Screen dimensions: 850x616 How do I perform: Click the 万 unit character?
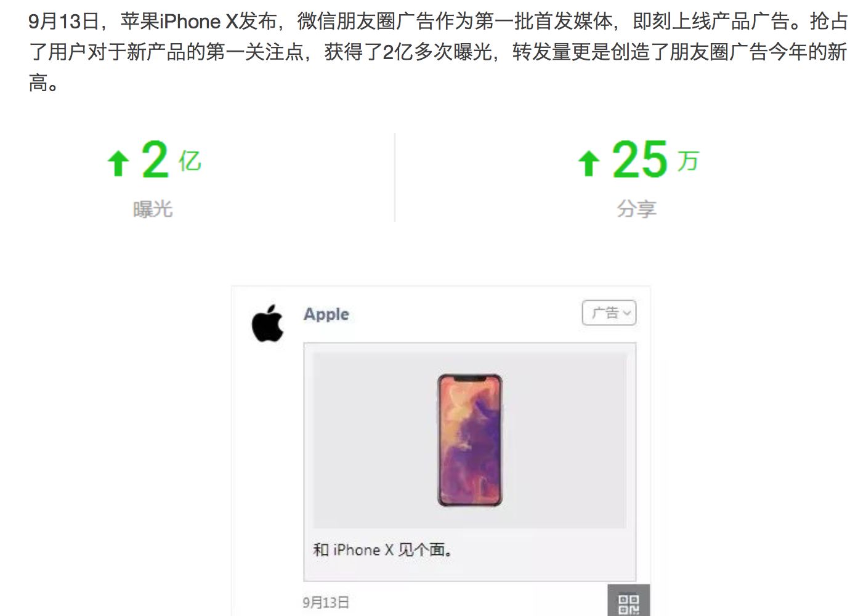688,161
